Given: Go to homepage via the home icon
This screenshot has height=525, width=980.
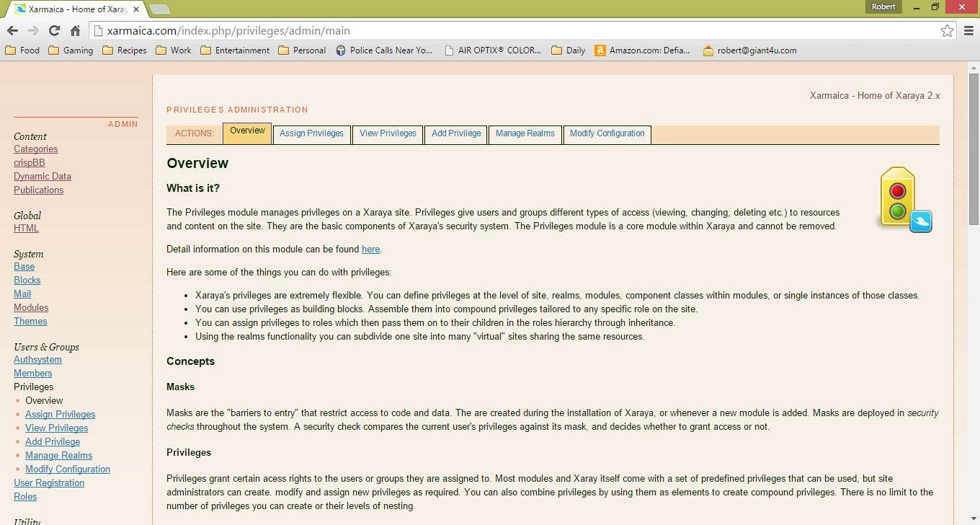Looking at the screenshot, I should tap(75, 31).
